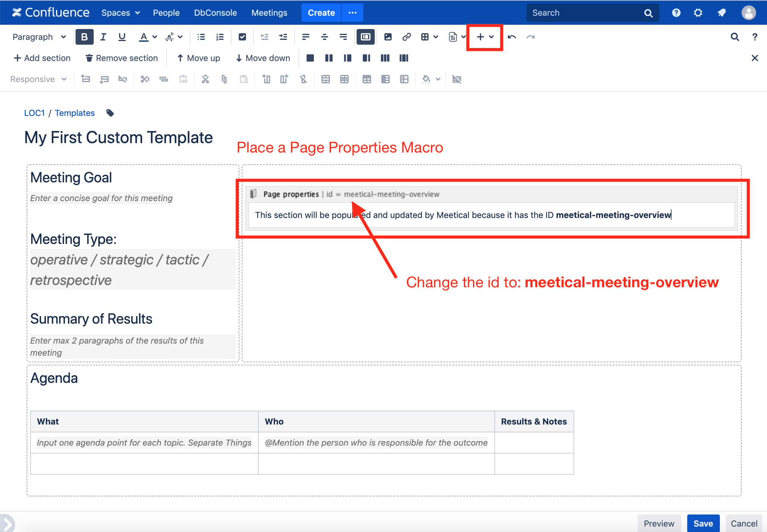767x532 pixels.
Task: Toggle underline formatting
Action: [122, 37]
